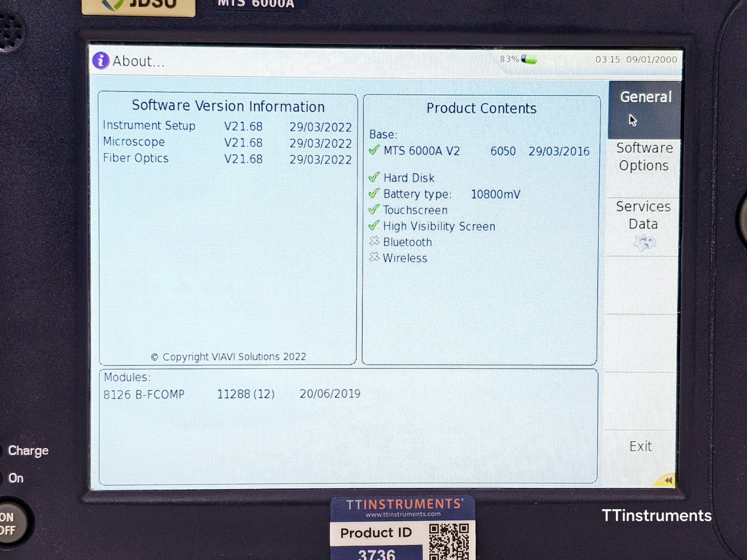
Task: Click the checkmark next to High Visibility Screen
Action: click(x=374, y=225)
